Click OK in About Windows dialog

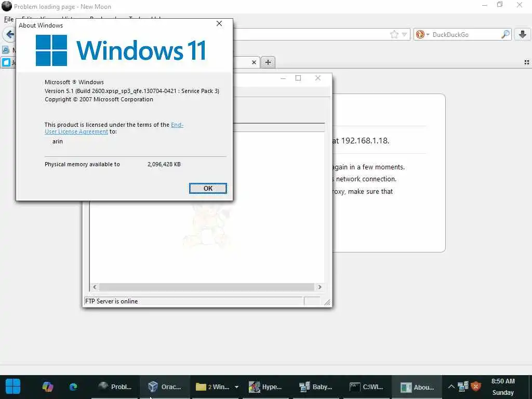coord(208,188)
